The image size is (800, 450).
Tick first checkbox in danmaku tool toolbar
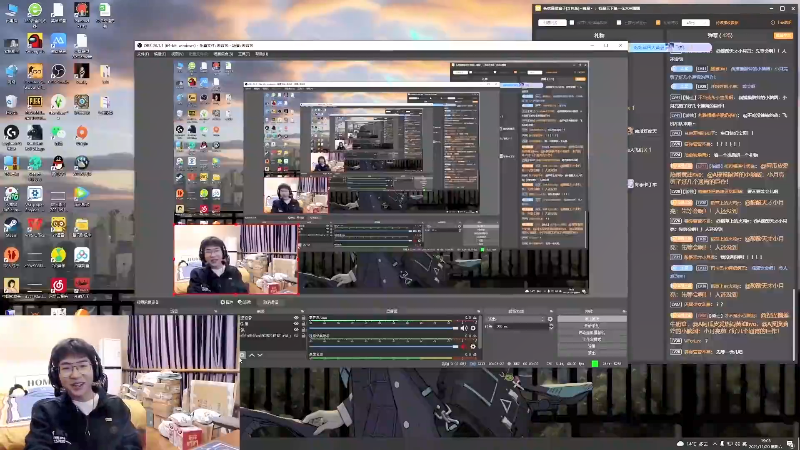(572, 22)
